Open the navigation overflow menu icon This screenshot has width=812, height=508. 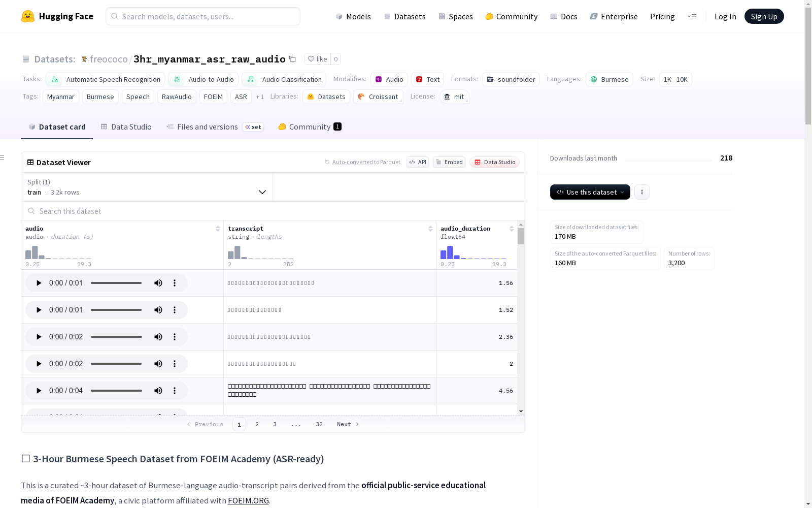[x=692, y=16]
